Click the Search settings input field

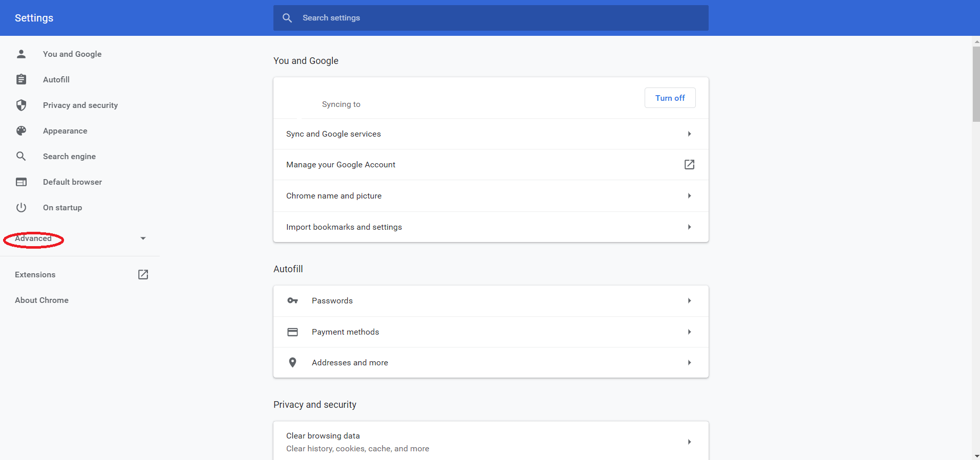point(491,18)
